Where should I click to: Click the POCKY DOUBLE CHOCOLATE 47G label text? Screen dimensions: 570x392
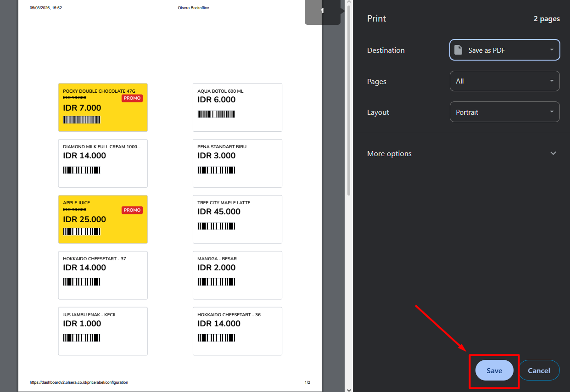click(99, 91)
